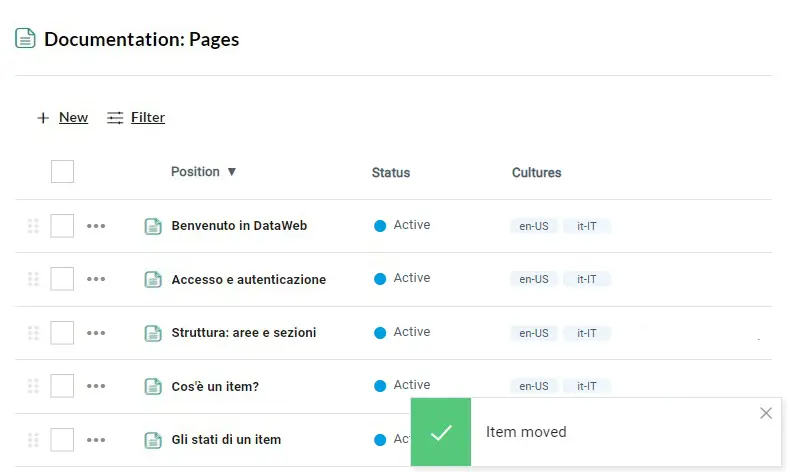
Task: Click the it-IT tag for Accesso e autenticazione
Action: tap(587, 279)
